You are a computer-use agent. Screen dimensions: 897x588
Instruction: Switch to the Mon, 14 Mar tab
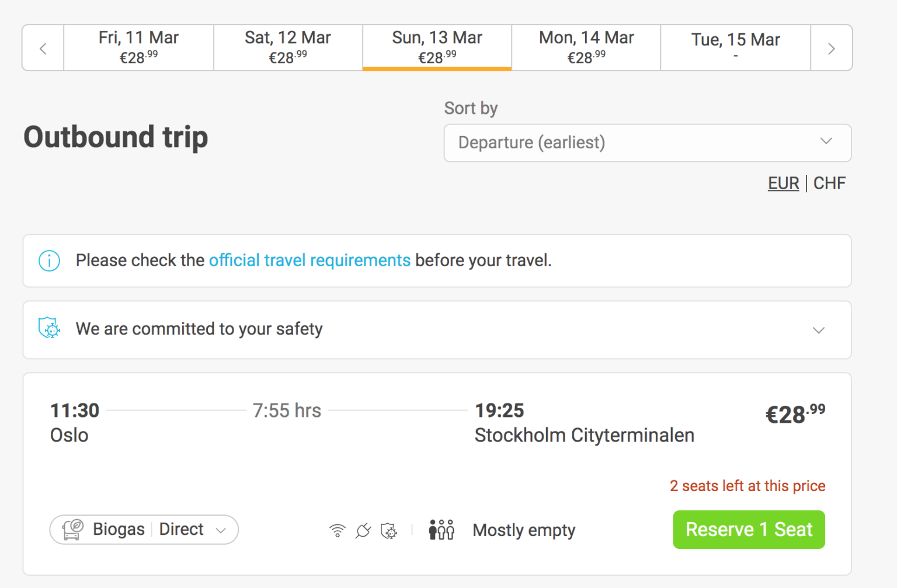(586, 47)
